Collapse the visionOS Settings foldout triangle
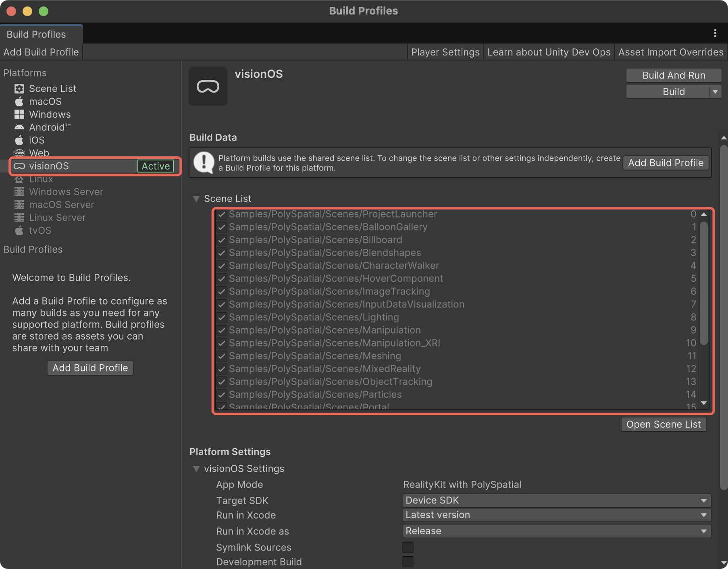 click(196, 469)
